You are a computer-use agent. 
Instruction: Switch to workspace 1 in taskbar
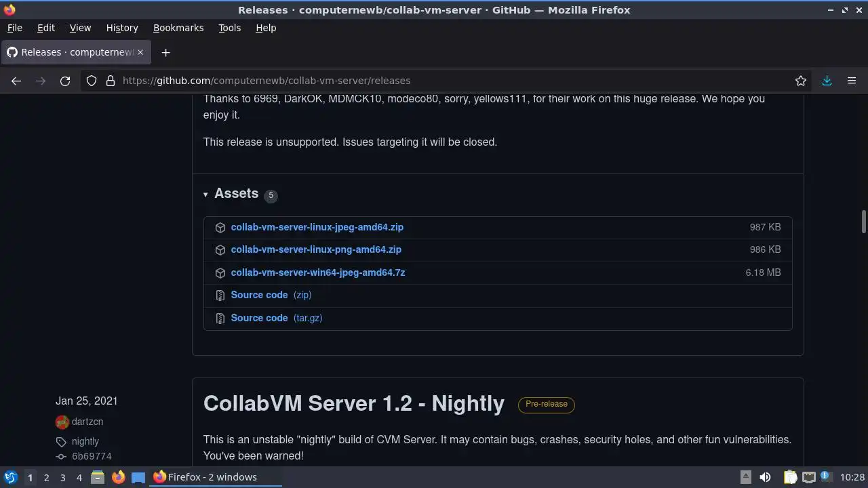30,477
